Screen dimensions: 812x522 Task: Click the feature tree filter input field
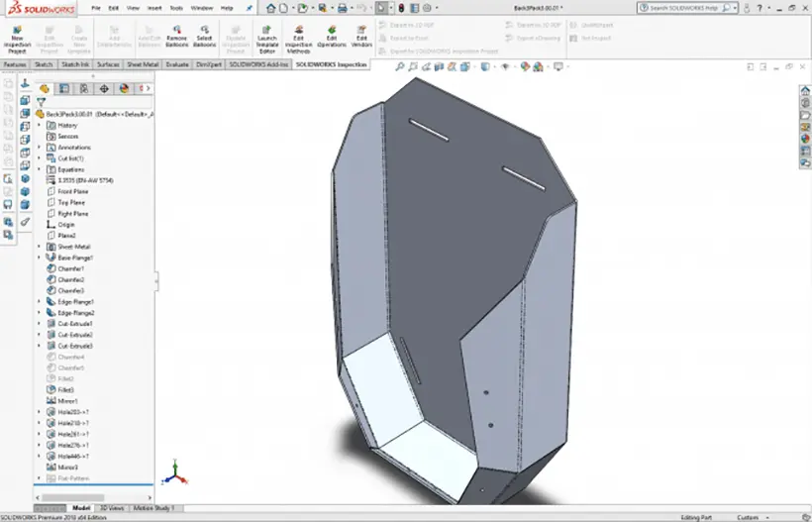pos(100,102)
